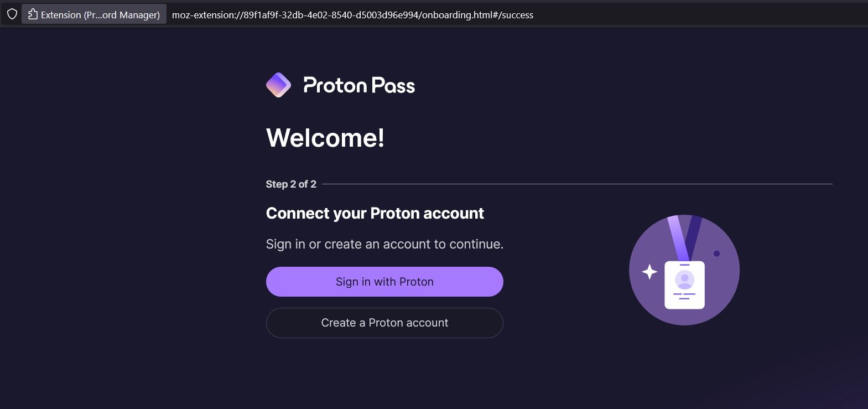Click the Connect your Proton account heading
This screenshot has height=409, width=868.
click(x=375, y=213)
